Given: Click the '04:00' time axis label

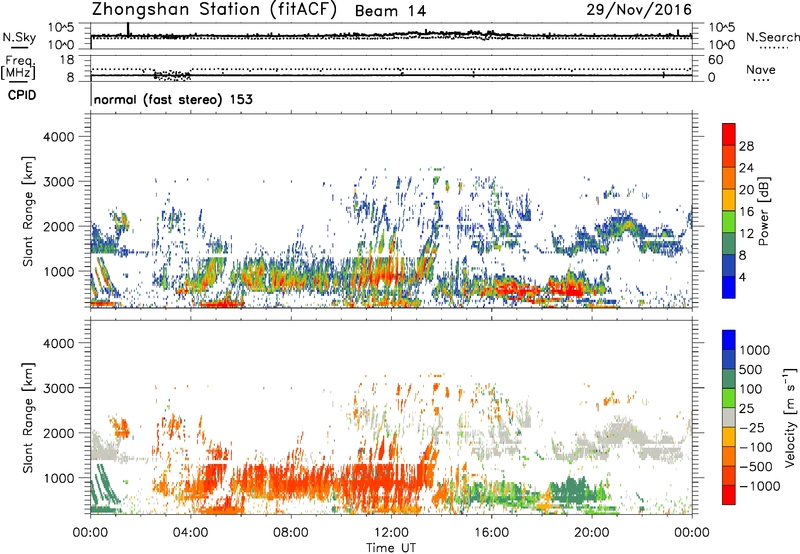Looking at the screenshot, I should [190, 533].
